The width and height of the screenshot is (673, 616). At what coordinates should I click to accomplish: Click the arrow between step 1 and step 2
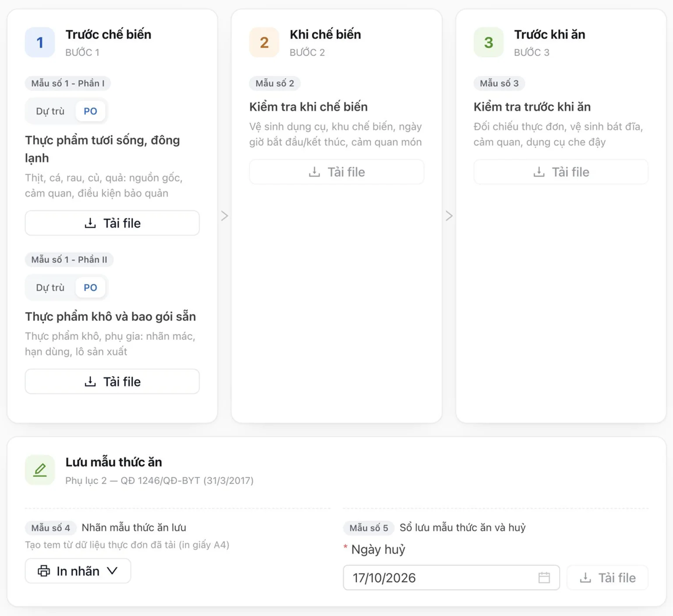pyautogui.click(x=224, y=216)
